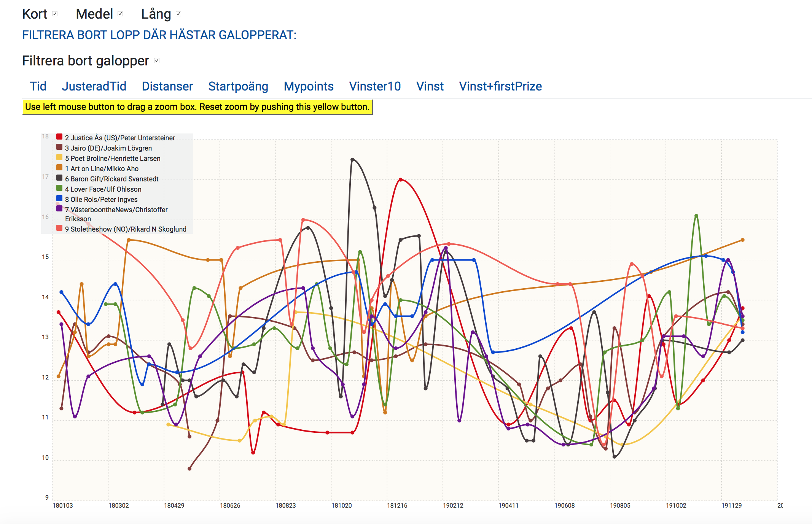
Task: Click Baron Gift's highest peak data point
Action: click(x=352, y=160)
